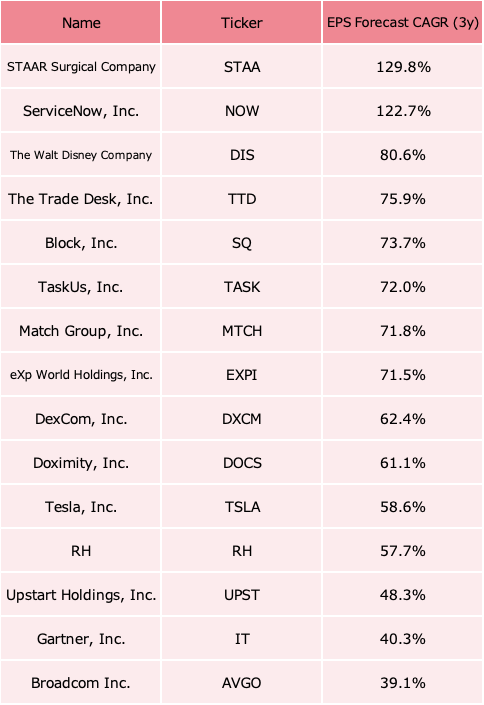Select the STAAR Surgical Company name cell
The height and width of the screenshot is (705, 484).
[81, 67]
